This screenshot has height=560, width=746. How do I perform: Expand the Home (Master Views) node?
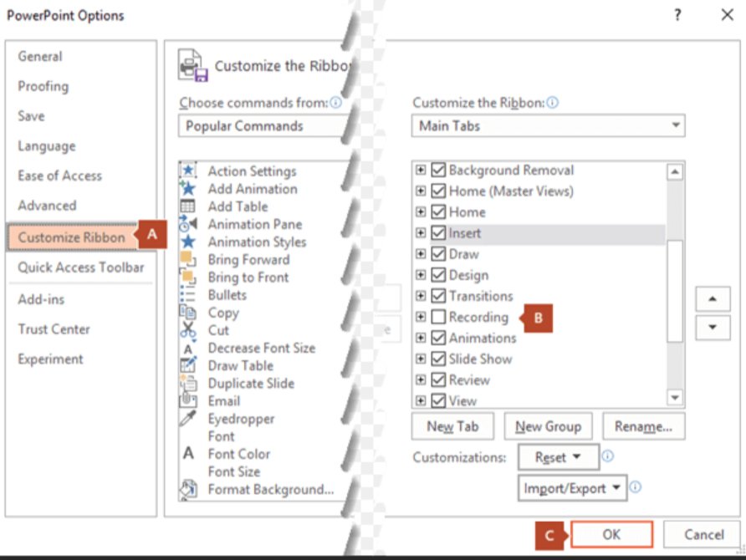coord(421,191)
